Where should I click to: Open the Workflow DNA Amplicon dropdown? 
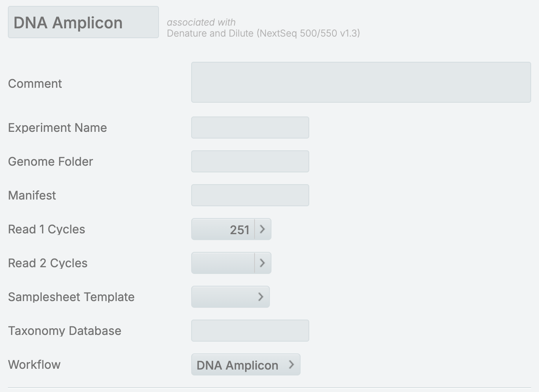(246, 365)
